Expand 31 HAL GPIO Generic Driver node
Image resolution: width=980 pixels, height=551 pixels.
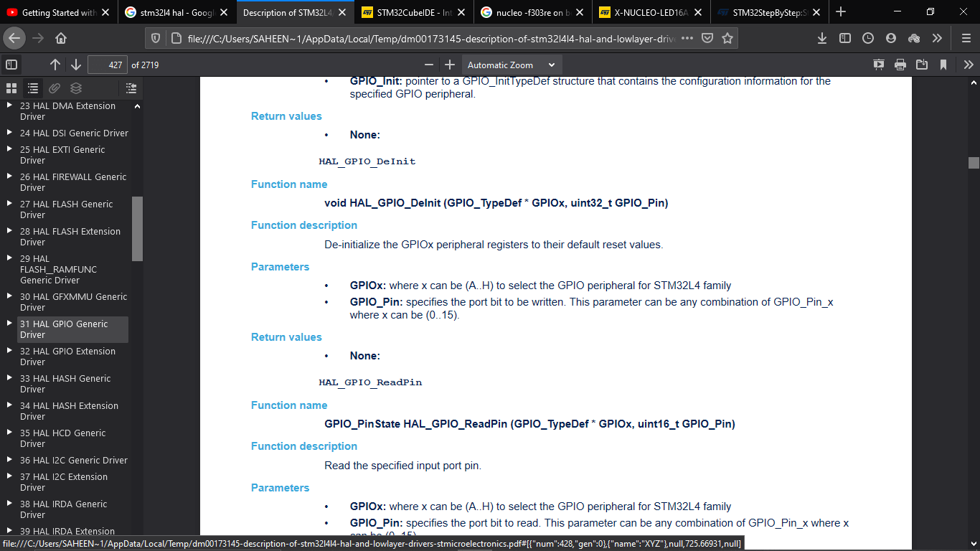pyautogui.click(x=9, y=324)
